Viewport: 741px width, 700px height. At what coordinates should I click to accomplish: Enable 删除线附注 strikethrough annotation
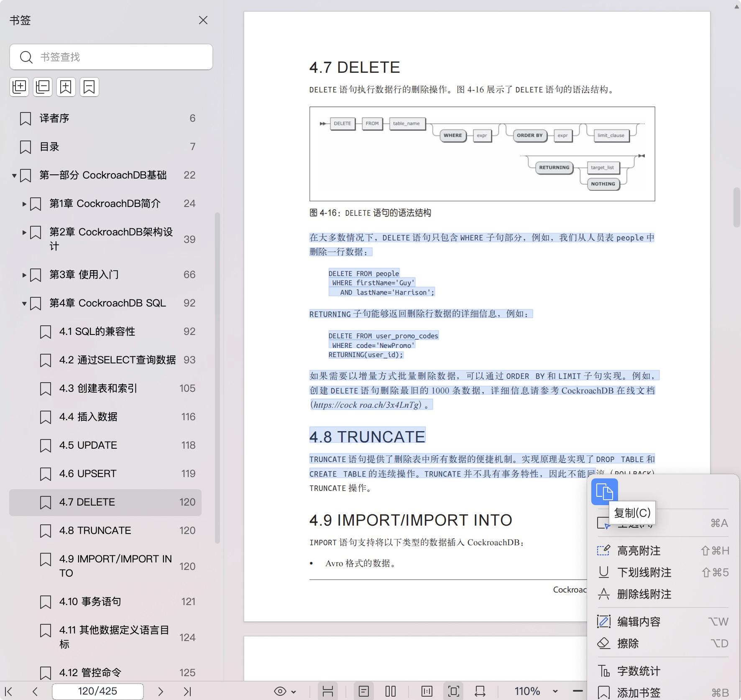[643, 594]
